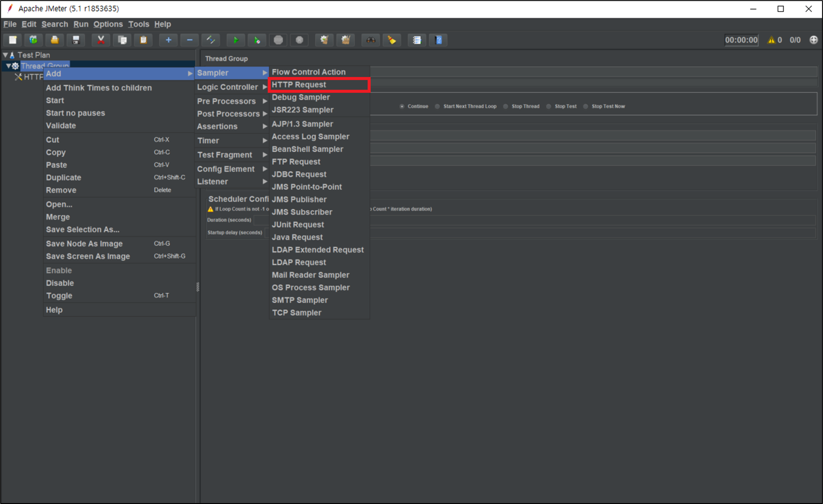Open the Run menu

(81, 24)
